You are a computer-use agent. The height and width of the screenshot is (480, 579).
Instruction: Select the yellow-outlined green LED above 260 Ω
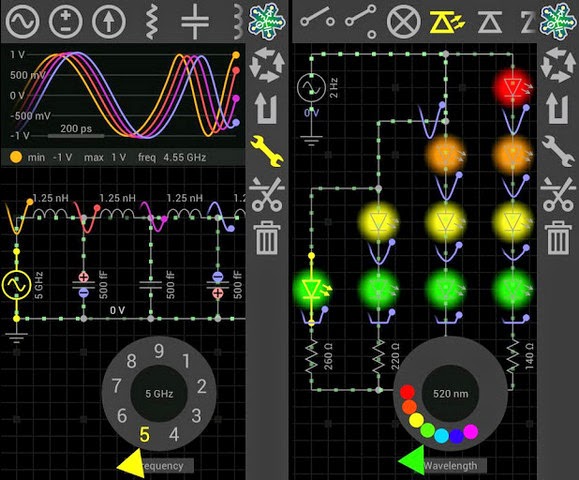[x=311, y=288]
